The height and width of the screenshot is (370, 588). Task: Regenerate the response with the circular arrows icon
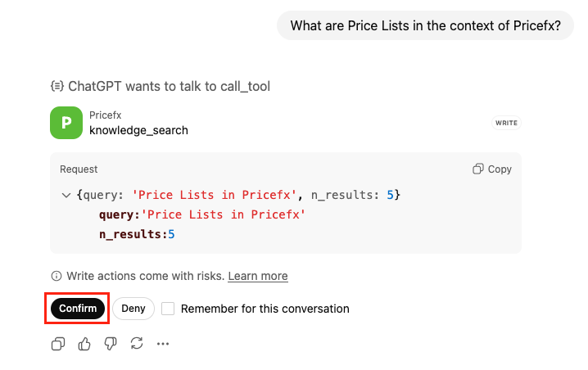(x=137, y=344)
